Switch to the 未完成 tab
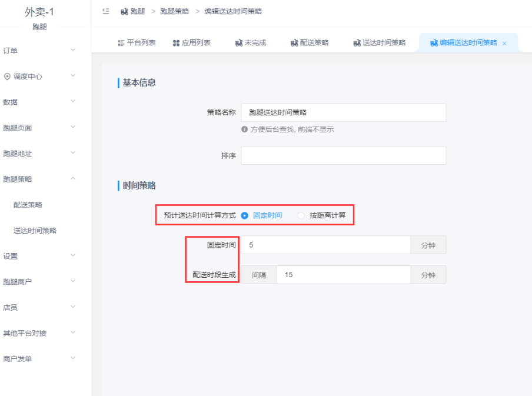 pyautogui.click(x=251, y=43)
